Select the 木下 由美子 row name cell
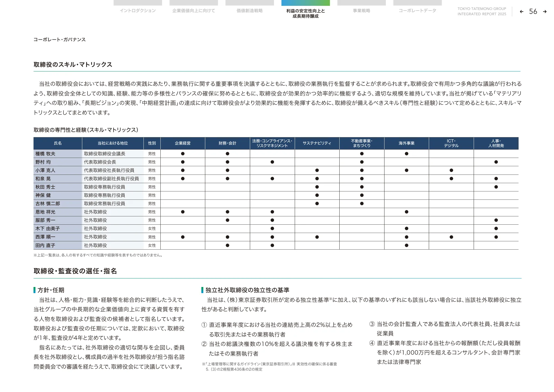The image size is (554, 392). pos(48,229)
